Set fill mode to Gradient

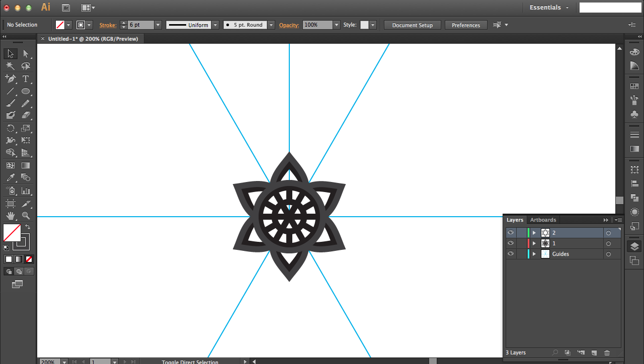(19, 259)
